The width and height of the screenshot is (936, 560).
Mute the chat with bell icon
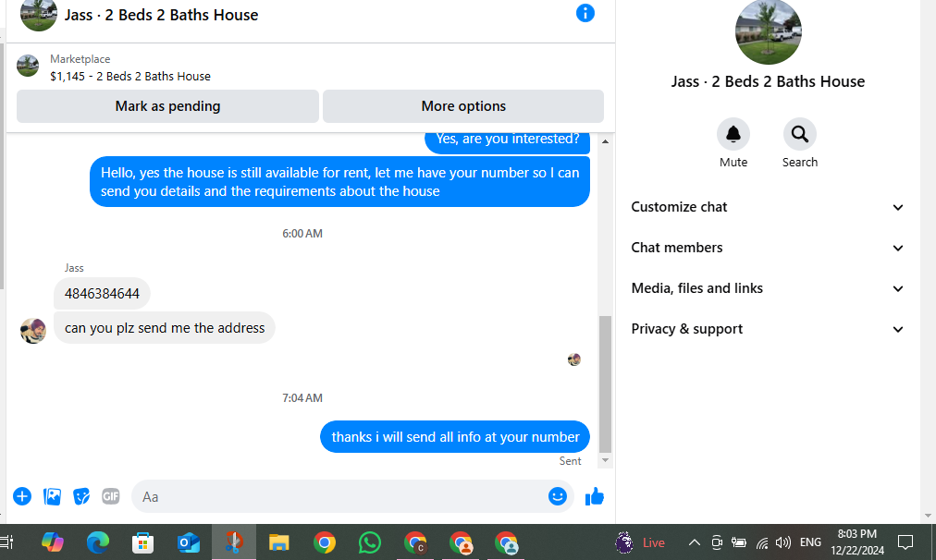coord(733,135)
